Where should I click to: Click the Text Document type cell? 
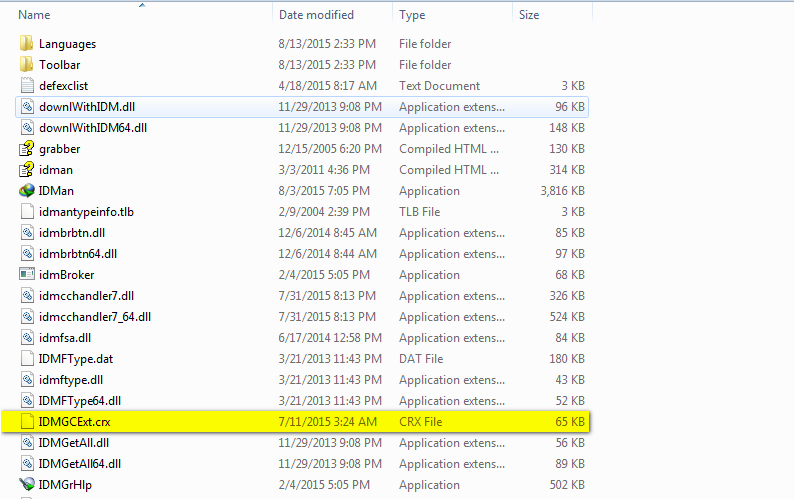(x=440, y=86)
